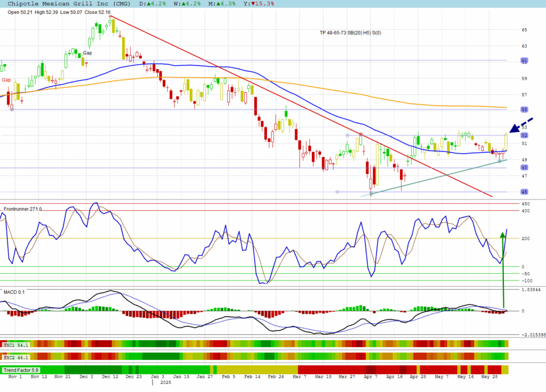
Task: Click the red Gap label at chart left
Action: coord(6,80)
